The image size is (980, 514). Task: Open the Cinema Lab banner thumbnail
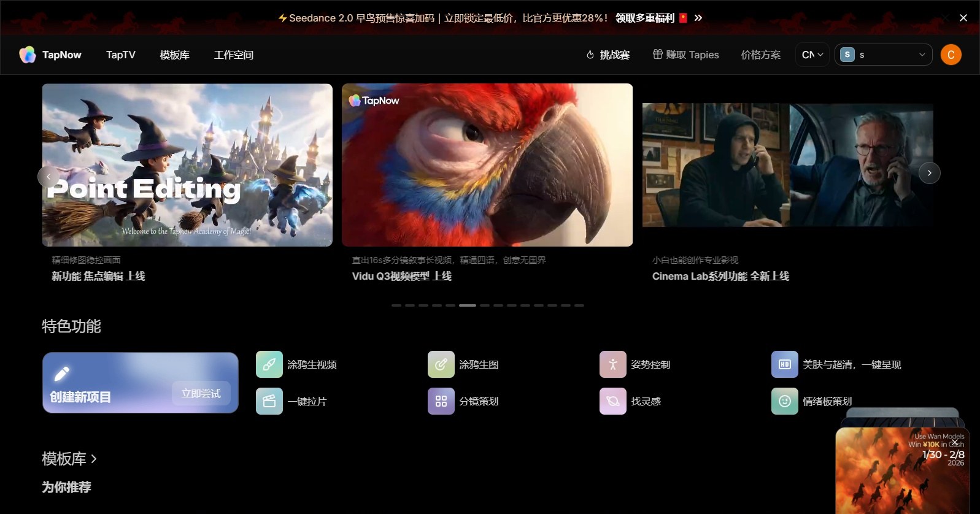click(788, 165)
